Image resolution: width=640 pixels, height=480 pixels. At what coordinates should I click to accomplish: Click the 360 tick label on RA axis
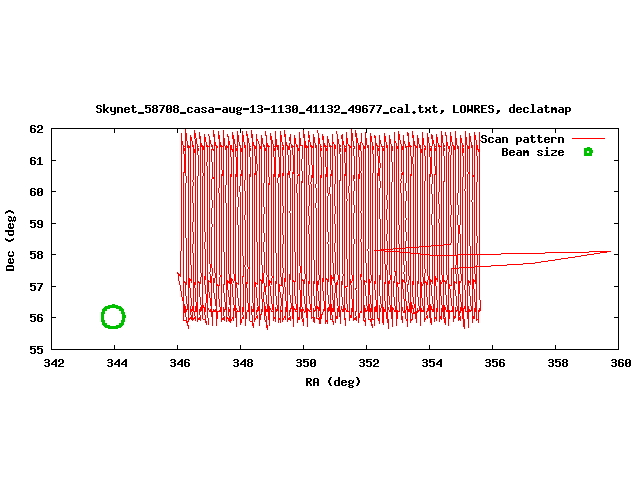tap(621, 363)
